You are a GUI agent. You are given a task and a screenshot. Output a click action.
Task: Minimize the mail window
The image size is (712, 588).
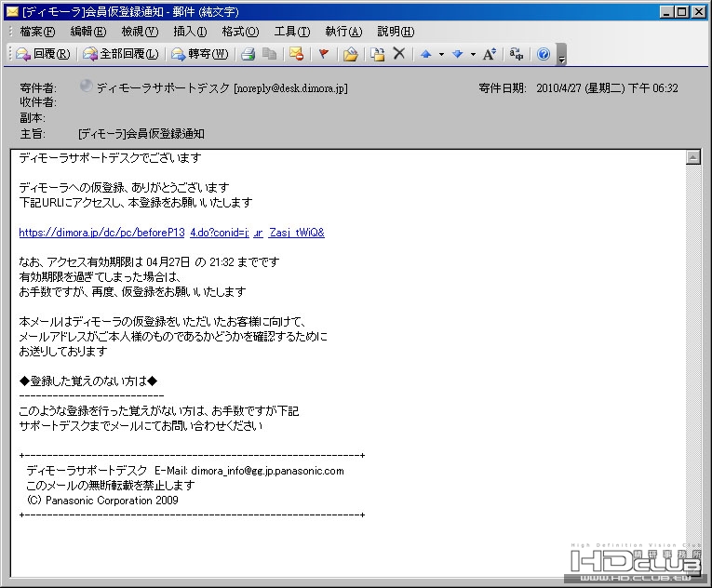[x=666, y=12]
